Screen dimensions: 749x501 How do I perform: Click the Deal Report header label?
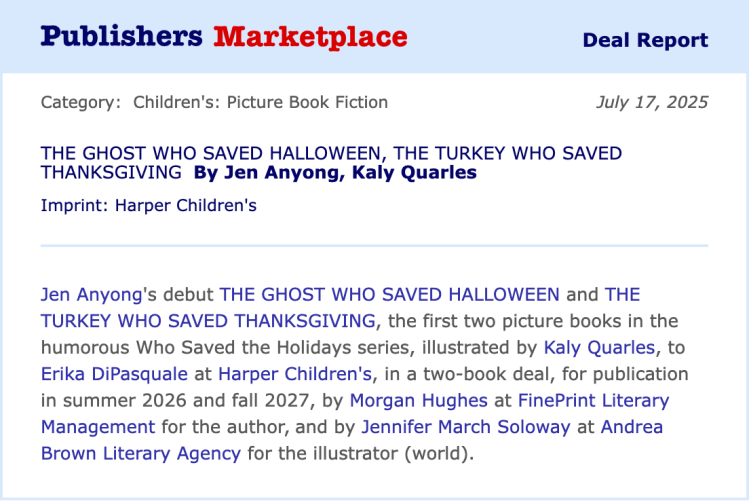[x=645, y=40]
